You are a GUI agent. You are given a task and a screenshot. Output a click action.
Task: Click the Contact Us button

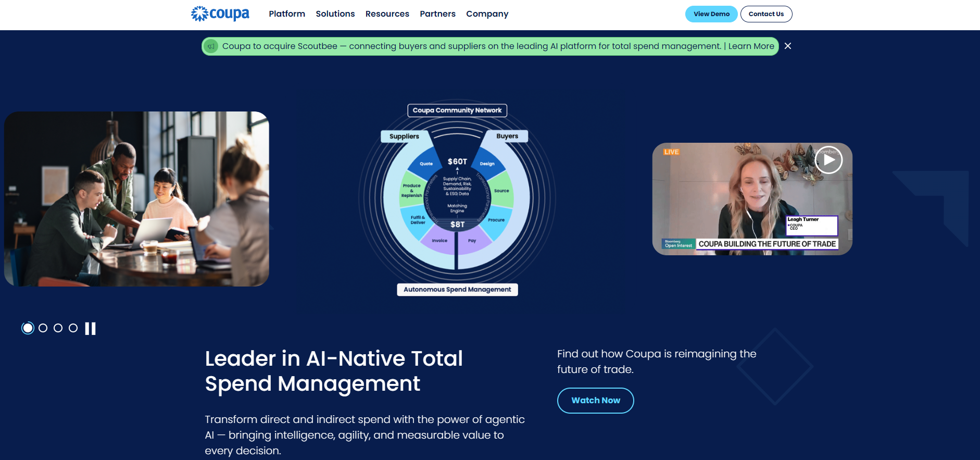point(766,14)
